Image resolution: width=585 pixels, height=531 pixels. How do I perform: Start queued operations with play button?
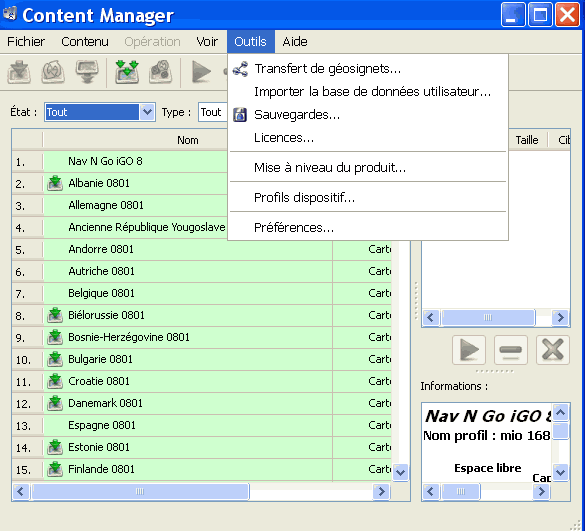(469, 350)
